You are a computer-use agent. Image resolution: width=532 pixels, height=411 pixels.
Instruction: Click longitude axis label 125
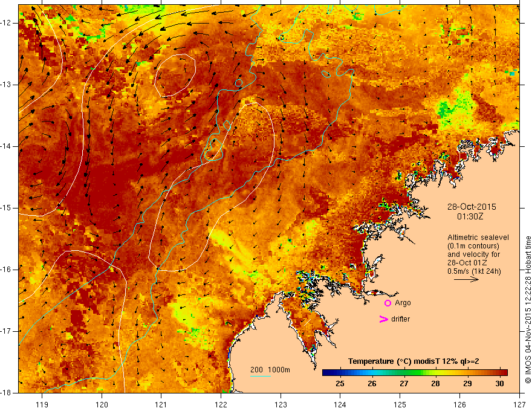[x=400, y=404]
